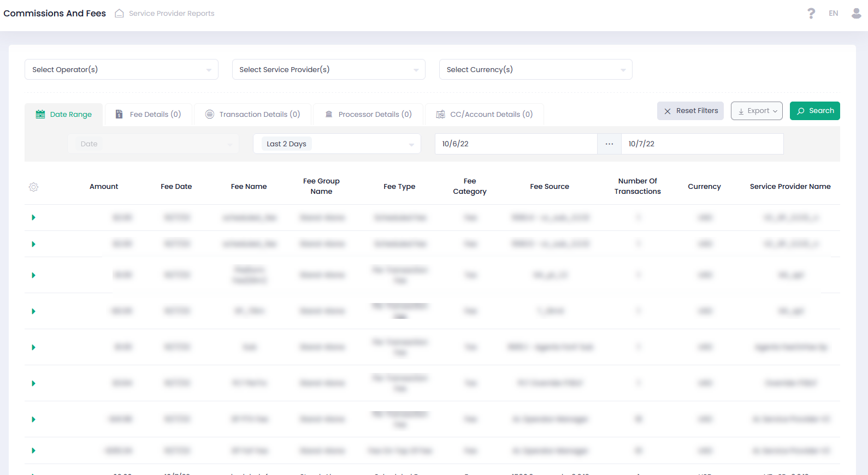The height and width of the screenshot is (475, 868).
Task: Expand the sixth table row arrow
Action: (33, 383)
